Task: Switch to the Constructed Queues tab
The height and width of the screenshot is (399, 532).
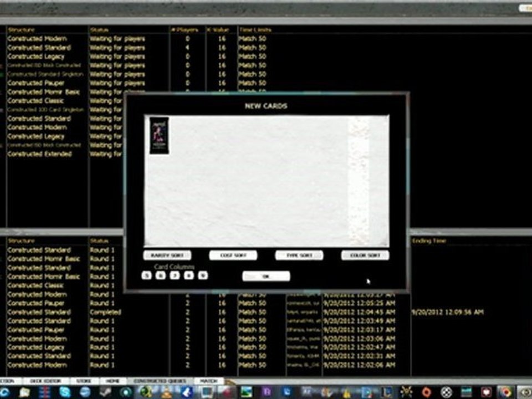Action: click(x=160, y=381)
